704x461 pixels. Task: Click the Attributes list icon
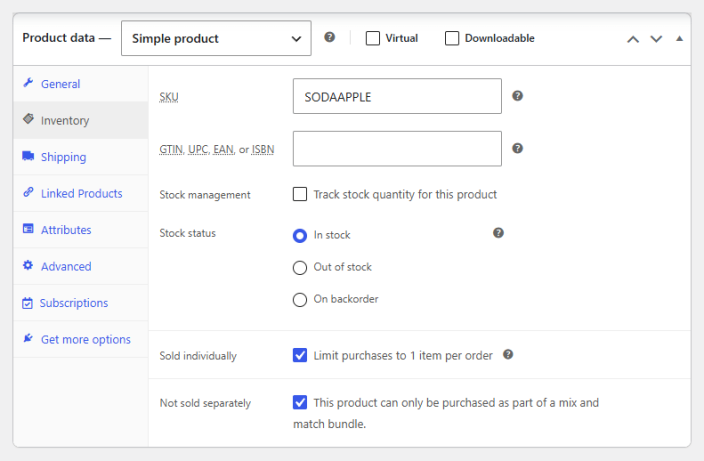28,228
